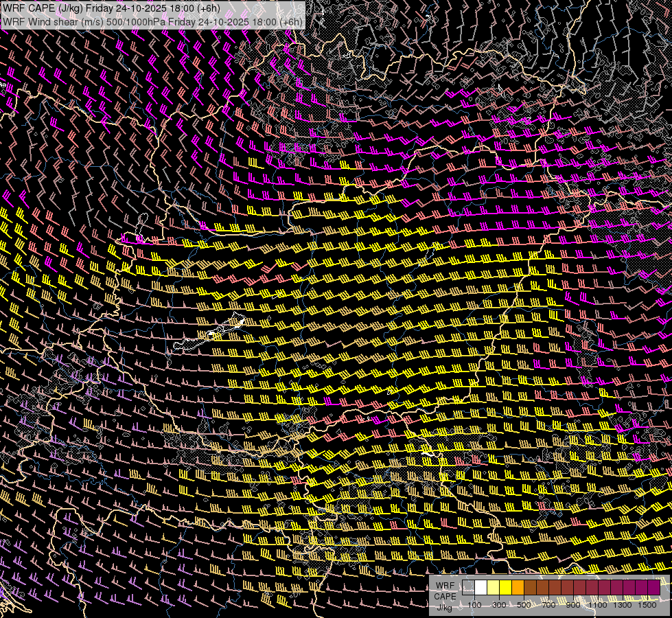Click the orange CAPE legend swatch

[x=518, y=588]
